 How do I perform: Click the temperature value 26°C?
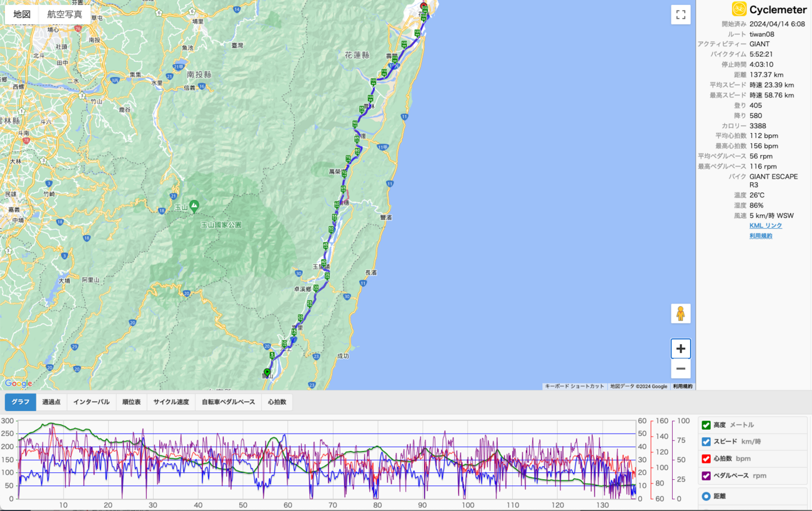click(x=757, y=195)
